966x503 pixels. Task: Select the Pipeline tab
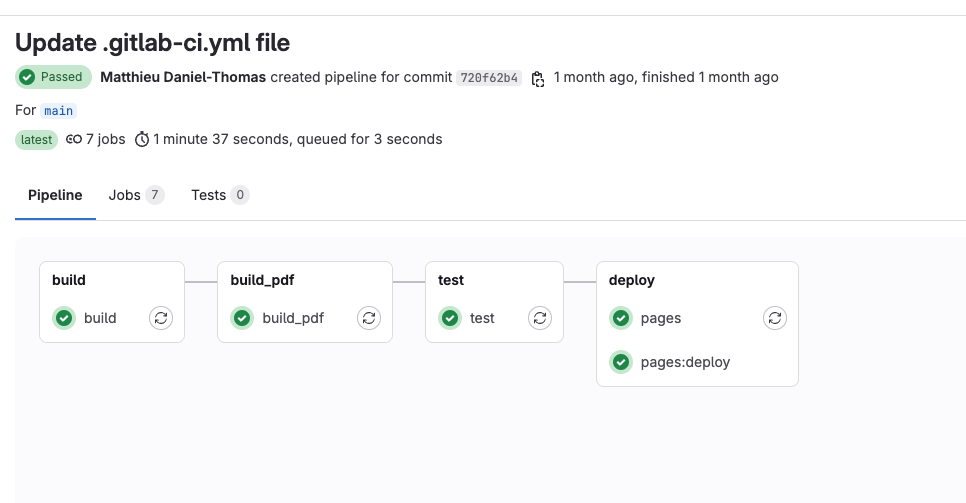(55, 195)
